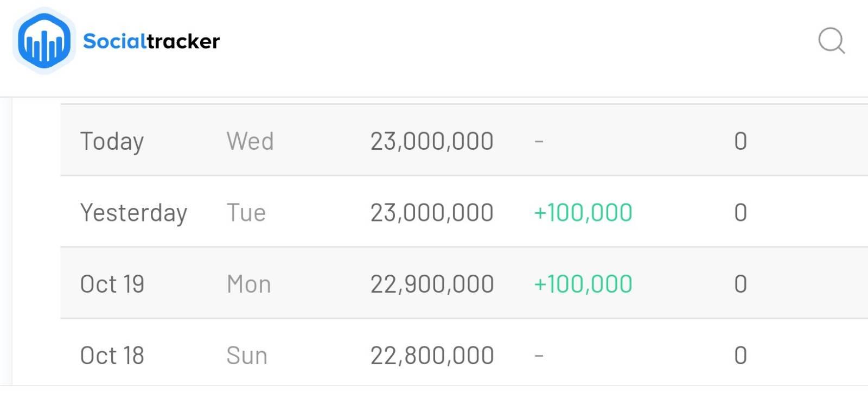Viewport: 868px width, 399px height.
Task: Click the Tue weekday cell
Action: point(246,213)
